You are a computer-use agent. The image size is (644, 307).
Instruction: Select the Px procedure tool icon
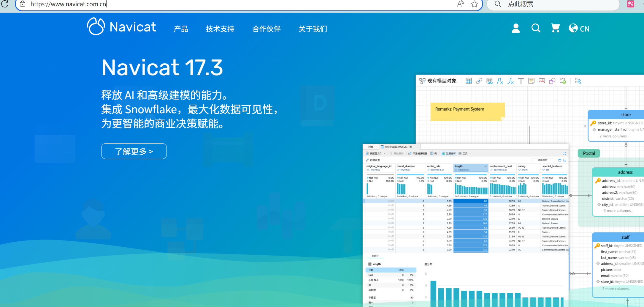500,81
